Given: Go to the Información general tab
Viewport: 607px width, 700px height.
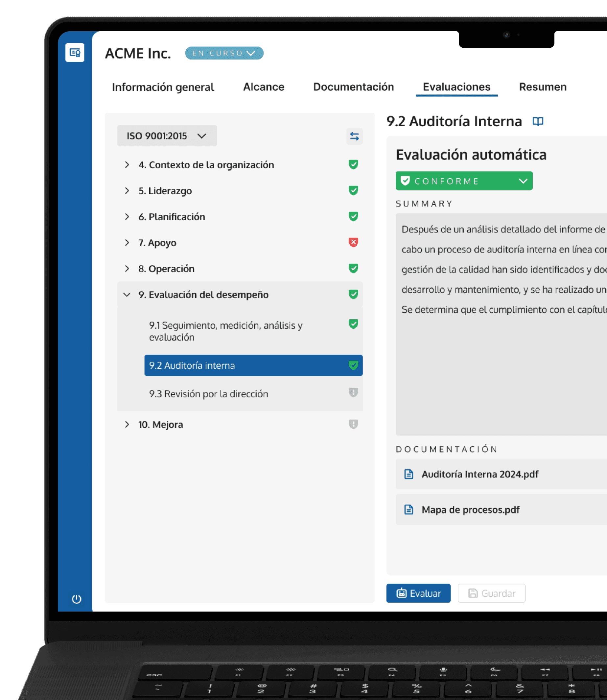Looking at the screenshot, I should (x=163, y=87).
